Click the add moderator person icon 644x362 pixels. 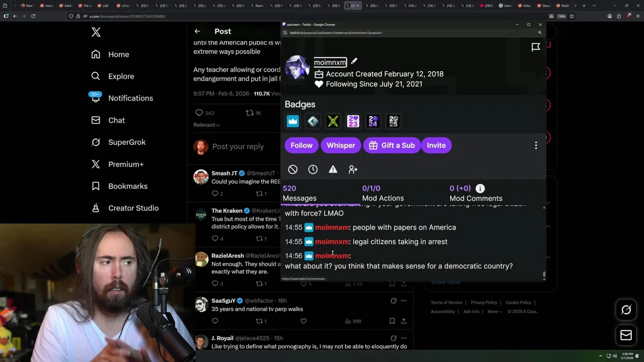[x=353, y=169]
